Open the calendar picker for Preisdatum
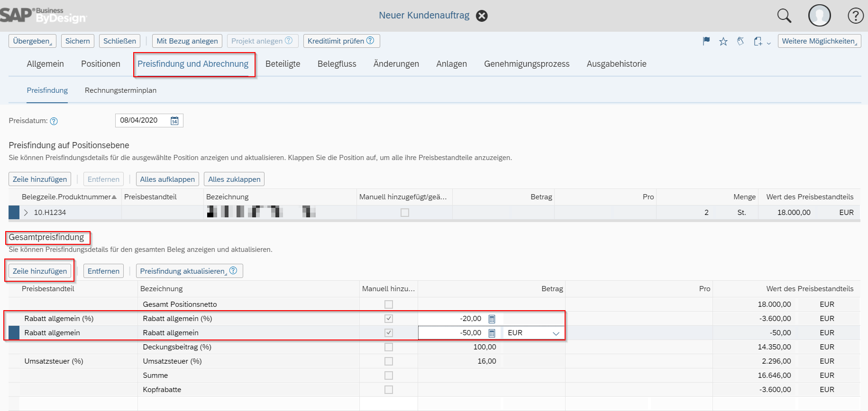Screen dimensions: 868x411 click(x=174, y=121)
